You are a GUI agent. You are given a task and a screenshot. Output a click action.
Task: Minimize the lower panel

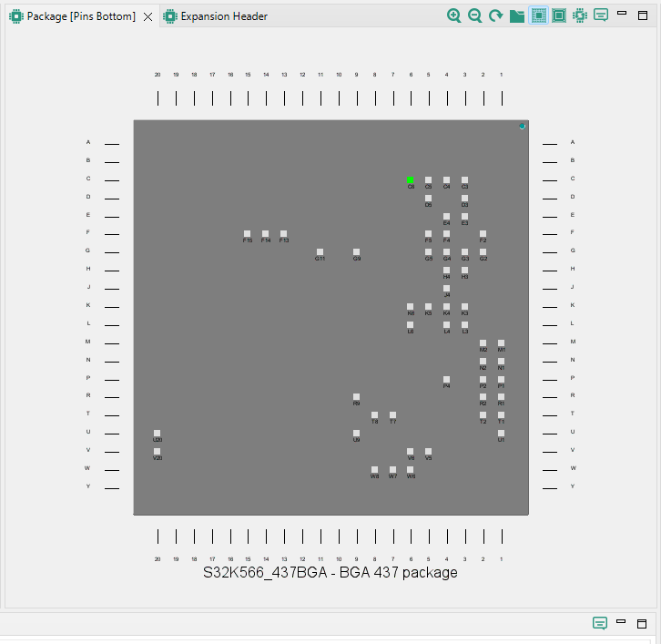(x=621, y=621)
